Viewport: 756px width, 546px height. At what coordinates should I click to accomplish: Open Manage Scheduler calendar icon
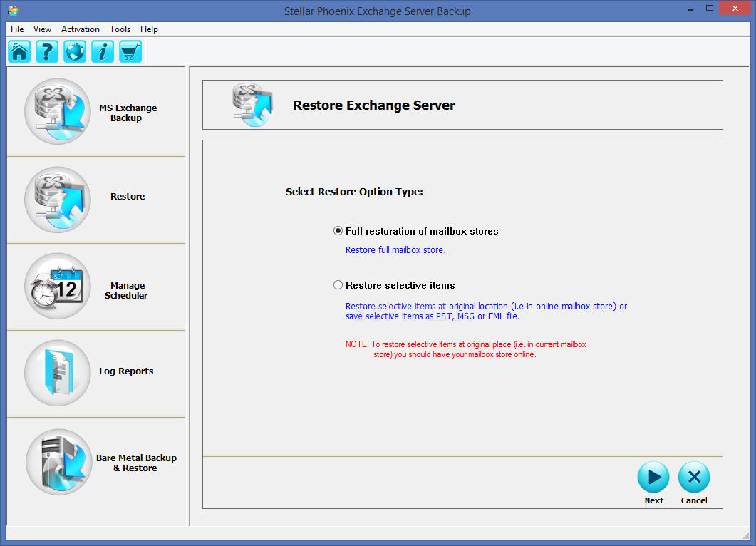click(x=58, y=286)
